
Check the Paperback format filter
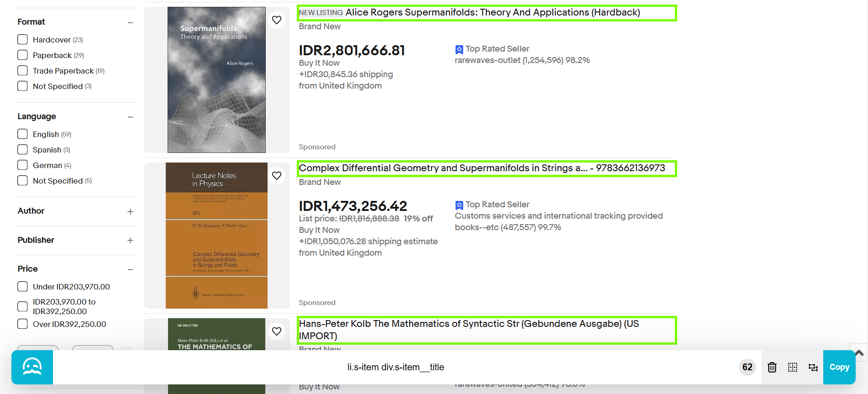(22, 55)
